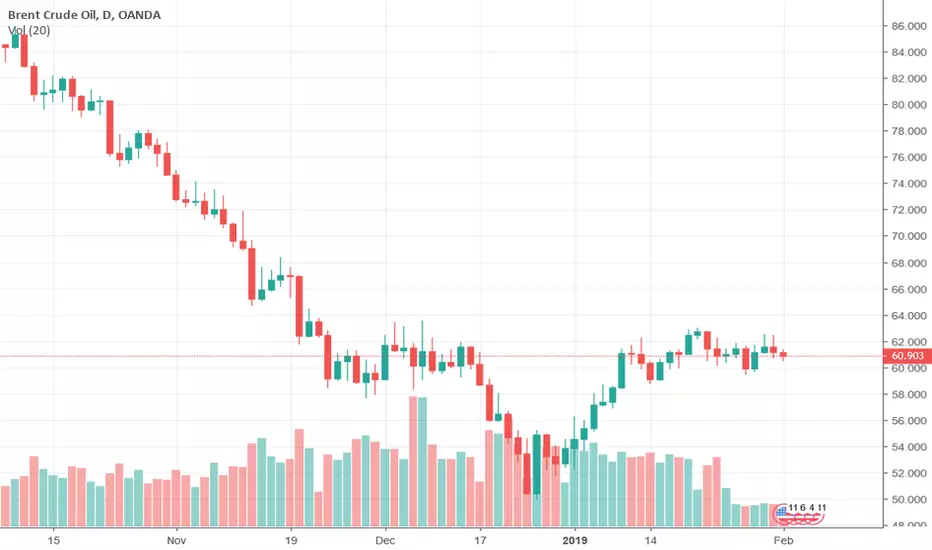Viewport: 932px width, 550px height.
Task: Click the Nov date axis label
Action: click(x=177, y=540)
